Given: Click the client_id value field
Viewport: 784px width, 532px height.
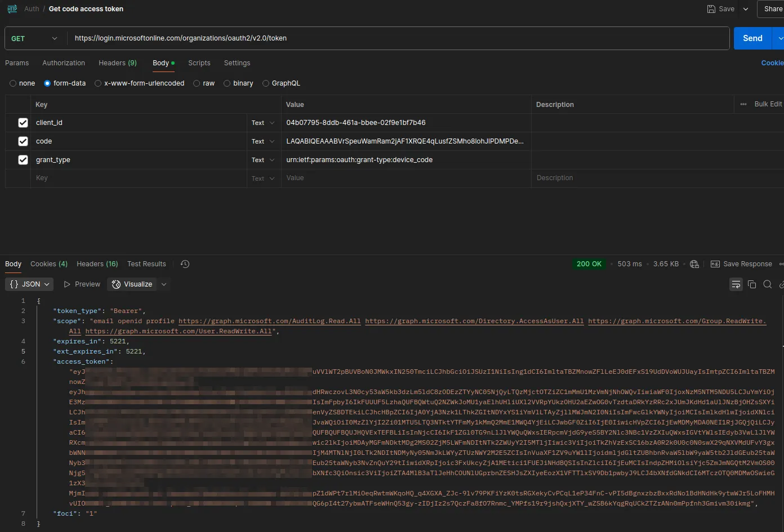Looking at the screenshot, I should 406,123.
